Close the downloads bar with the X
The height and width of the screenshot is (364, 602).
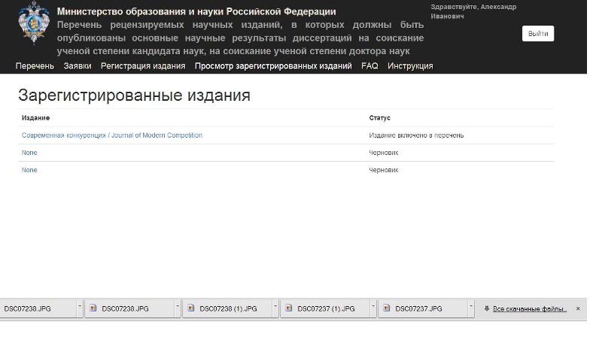578,308
